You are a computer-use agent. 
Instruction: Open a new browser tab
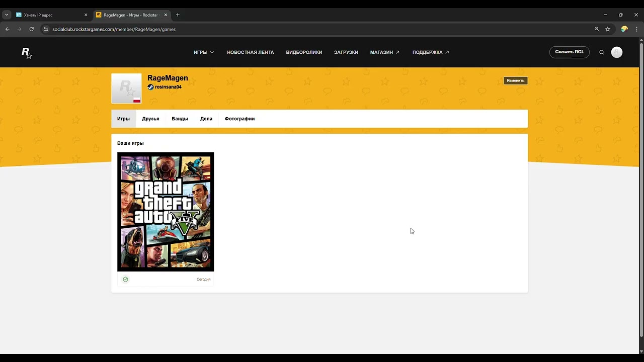pyautogui.click(x=178, y=15)
